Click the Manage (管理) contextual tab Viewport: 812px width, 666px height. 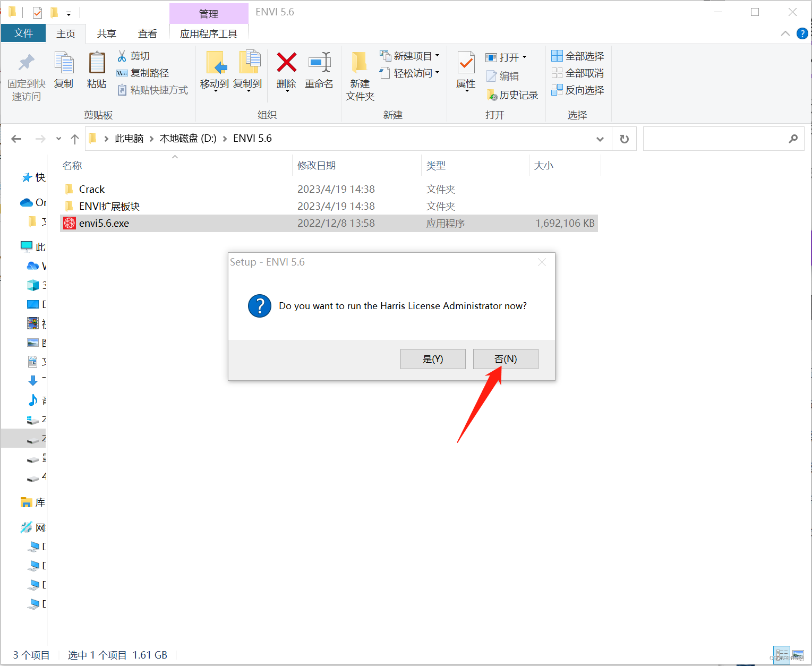click(209, 14)
